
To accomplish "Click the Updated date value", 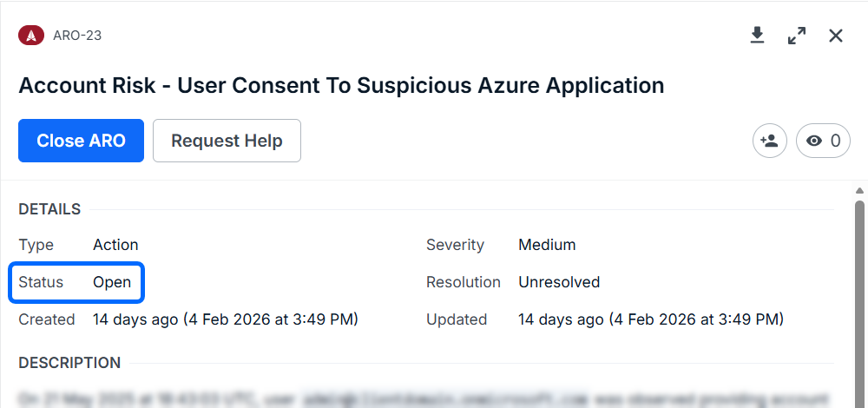I will (x=650, y=319).
